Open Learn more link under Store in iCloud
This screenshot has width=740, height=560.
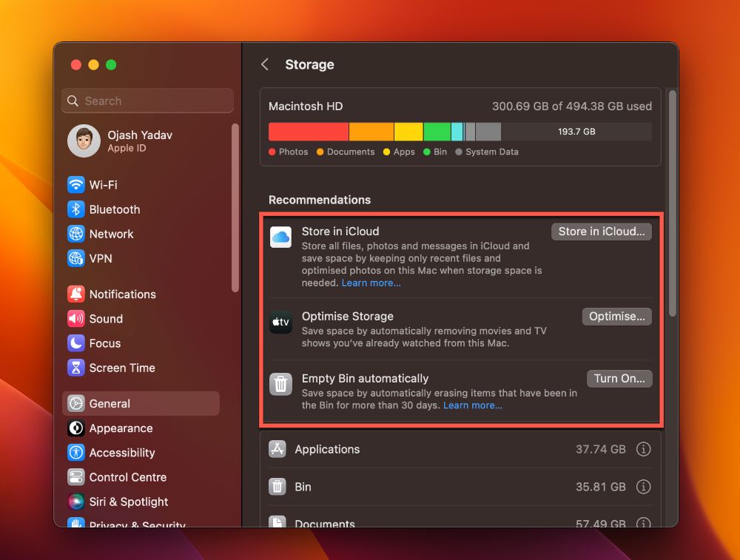pos(371,283)
